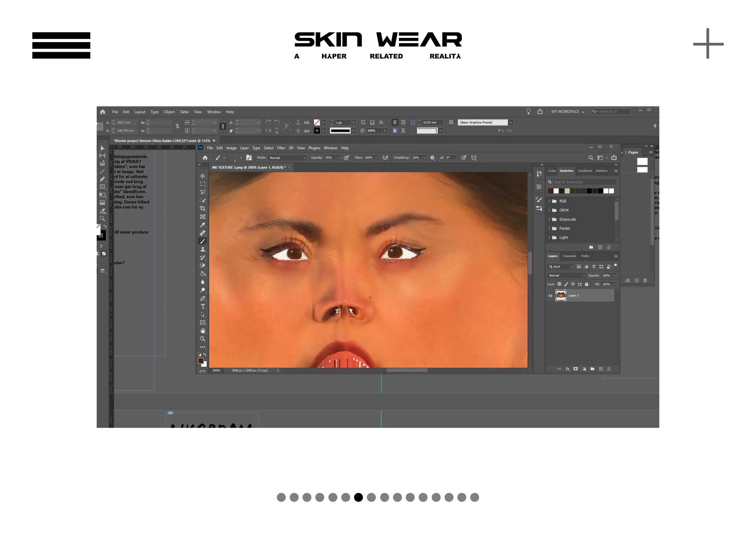This screenshot has width=756, height=534.
Task: Open the brush Smoothing gear options
Action: pos(432,157)
